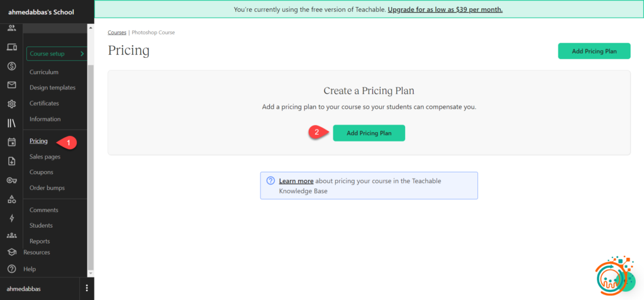Click the top-right Add Pricing Plan button
Image resolution: width=644 pixels, height=300 pixels.
[594, 51]
